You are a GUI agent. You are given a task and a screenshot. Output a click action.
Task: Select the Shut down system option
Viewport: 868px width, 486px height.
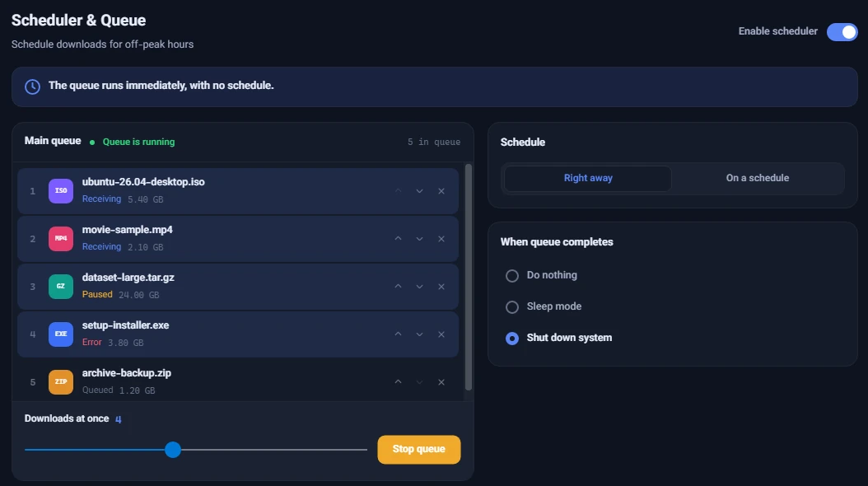pos(512,339)
